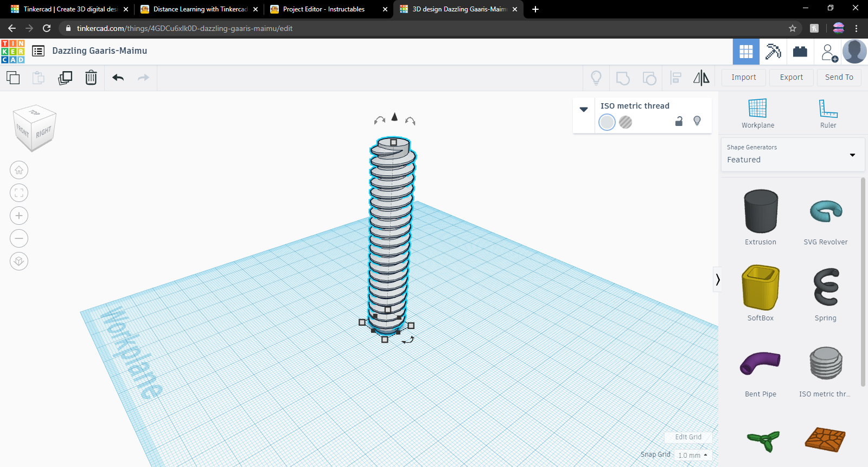868x467 pixels.
Task: Click the Copy tool icon
Action: tap(13, 78)
